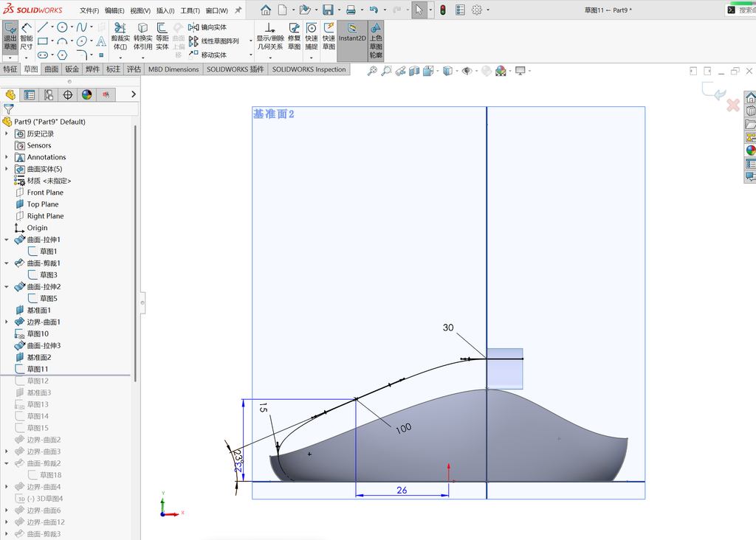The width and height of the screenshot is (756, 540).
Task: Click the Save icon
Action: tap(328, 10)
